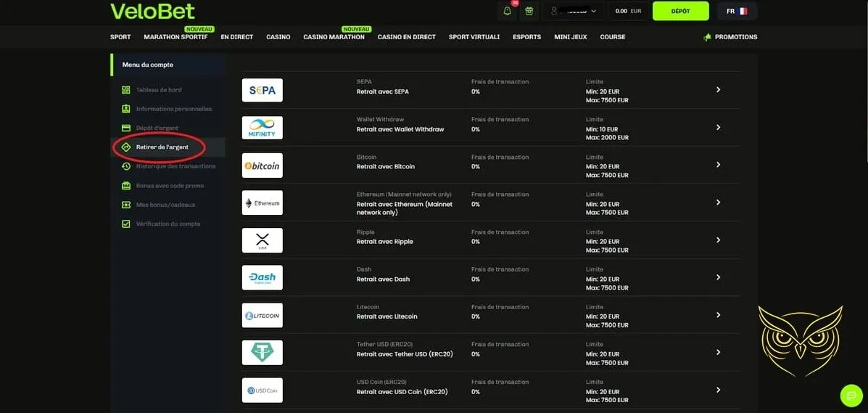Open USD Coin withdrawal via chevron

click(x=718, y=390)
